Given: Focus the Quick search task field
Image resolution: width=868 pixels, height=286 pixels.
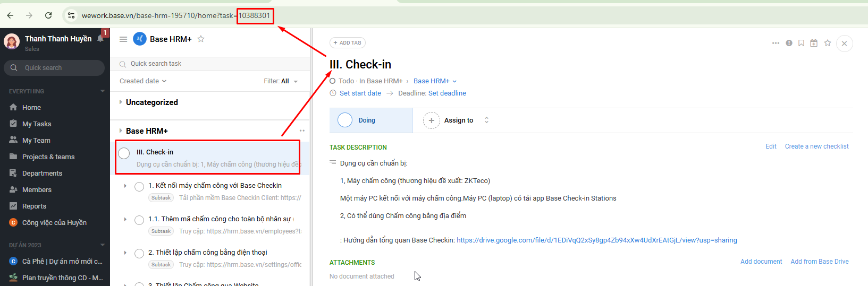Looking at the screenshot, I should [x=210, y=64].
